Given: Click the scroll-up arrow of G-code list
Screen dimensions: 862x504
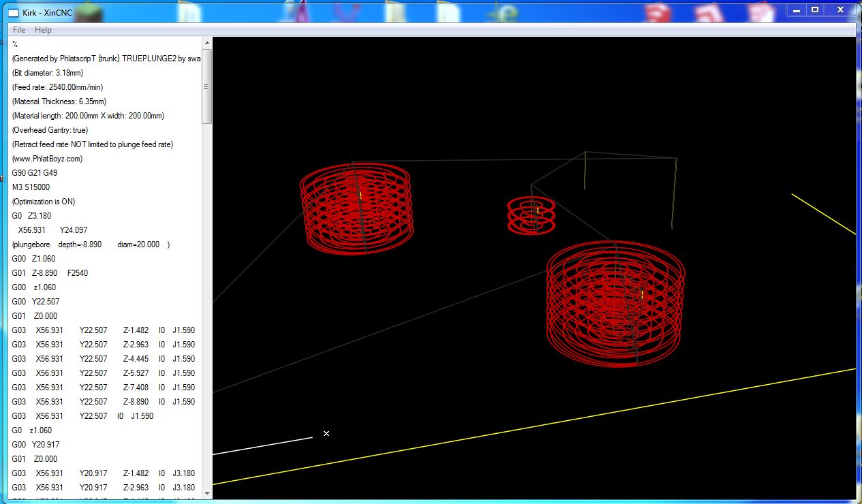Looking at the screenshot, I should [x=207, y=43].
